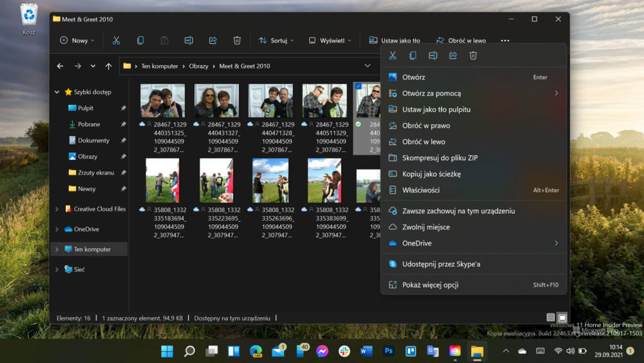Click the Obróć w lewo toolbar button

point(461,40)
